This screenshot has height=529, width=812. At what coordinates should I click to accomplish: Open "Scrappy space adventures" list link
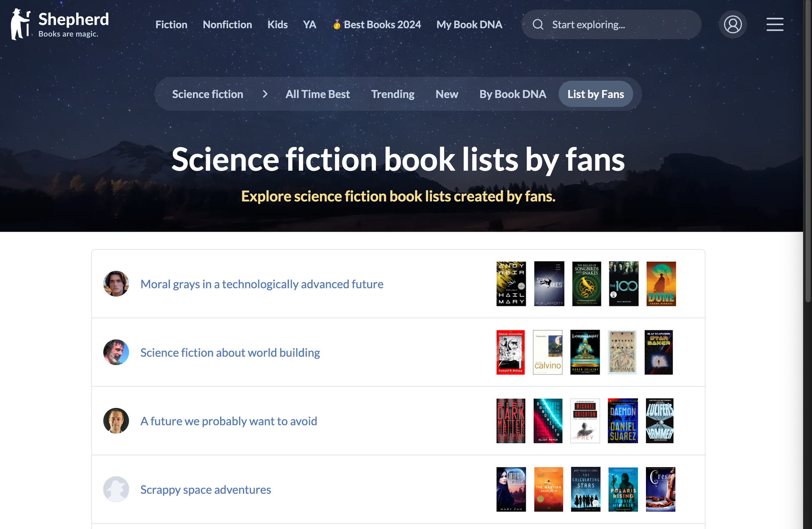[x=205, y=490]
